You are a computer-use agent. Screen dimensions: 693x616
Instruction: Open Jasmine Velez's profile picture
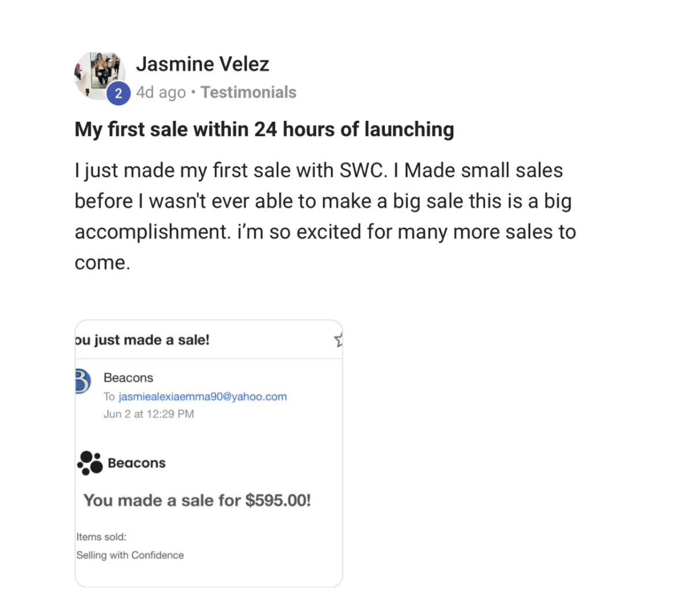point(100,76)
